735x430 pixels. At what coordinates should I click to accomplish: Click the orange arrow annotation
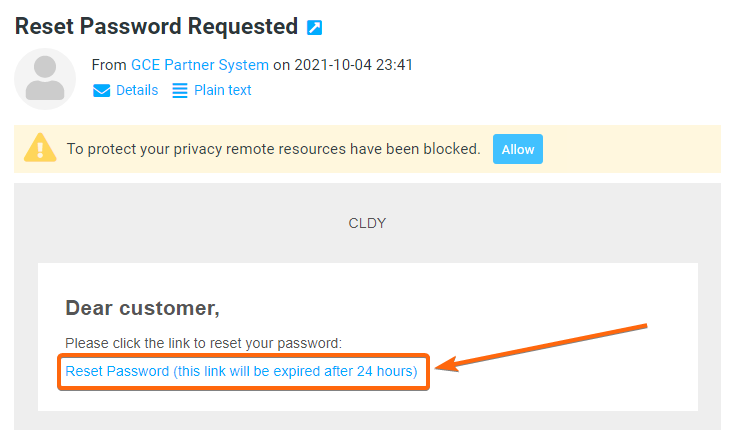541,347
